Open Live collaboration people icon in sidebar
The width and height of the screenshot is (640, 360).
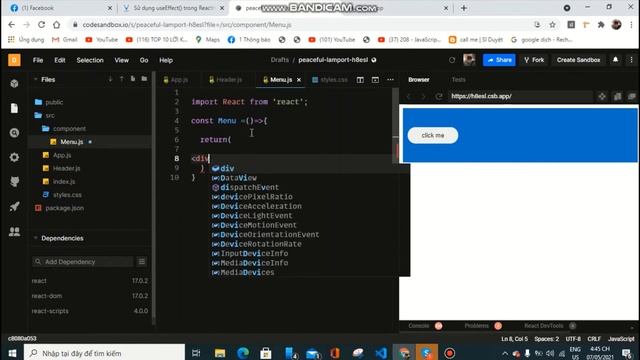(x=14, y=231)
